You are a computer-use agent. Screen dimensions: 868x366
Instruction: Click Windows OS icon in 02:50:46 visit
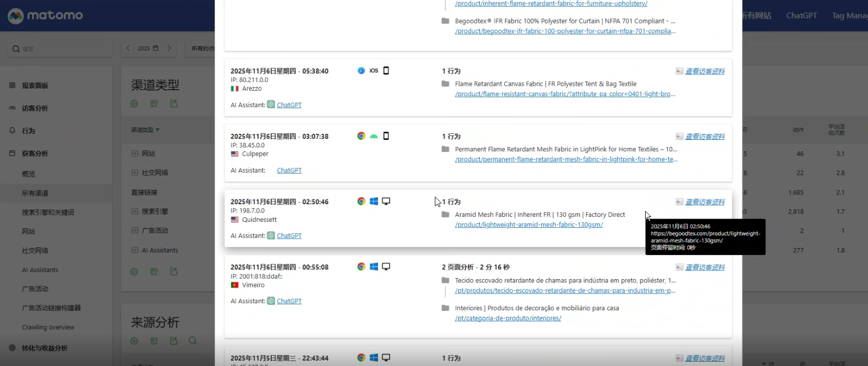tap(374, 202)
